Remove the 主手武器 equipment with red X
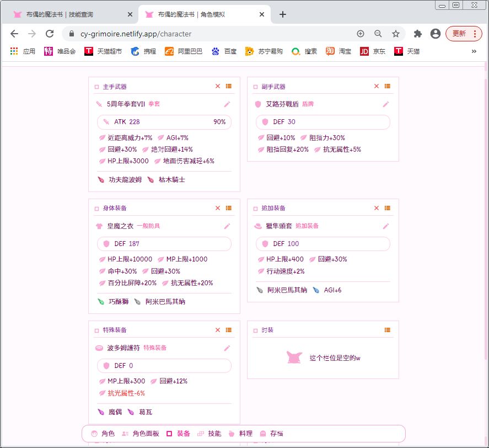 218,86
